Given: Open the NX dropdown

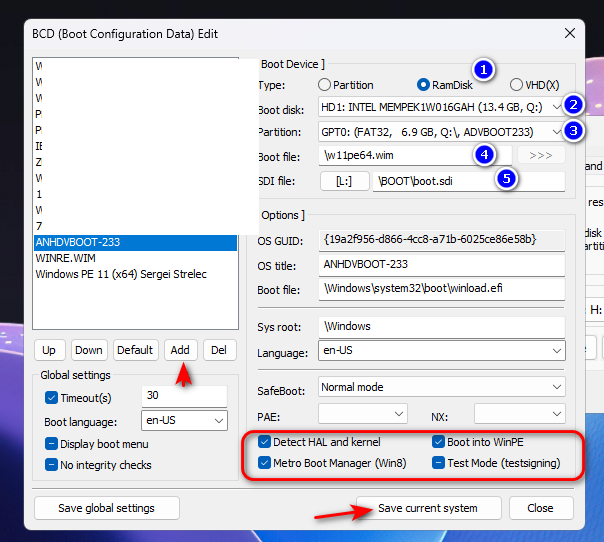Looking at the screenshot, I should tap(520, 414).
